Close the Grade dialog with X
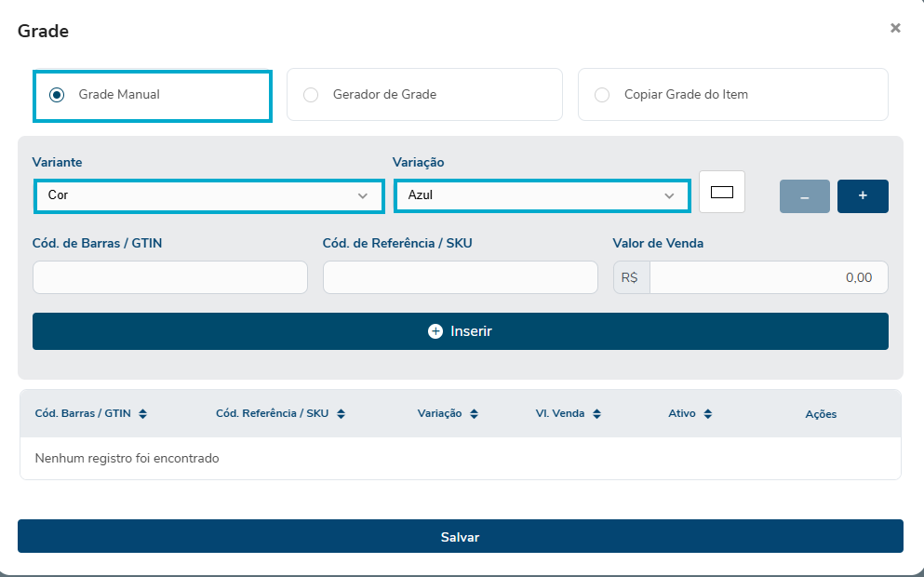 [x=895, y=29]
